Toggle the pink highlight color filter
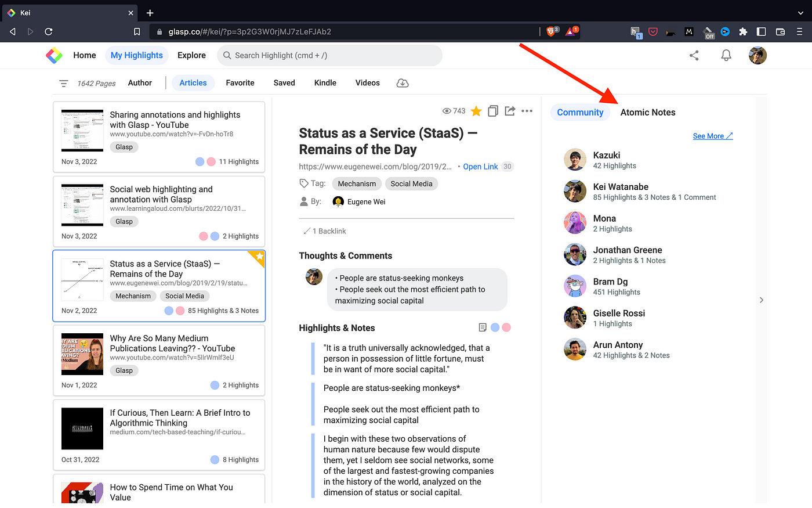The height and width of the screenshot is (508, 812). point(506,327)
